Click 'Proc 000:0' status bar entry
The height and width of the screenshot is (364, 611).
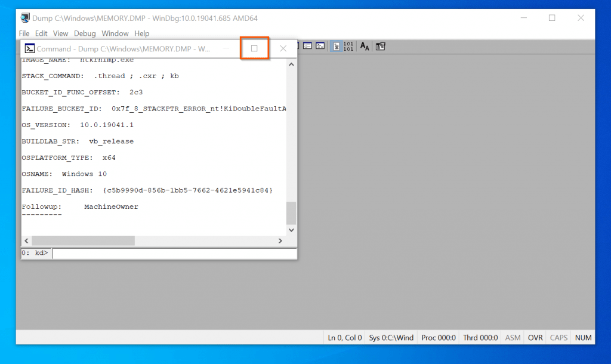pos(439,338)
